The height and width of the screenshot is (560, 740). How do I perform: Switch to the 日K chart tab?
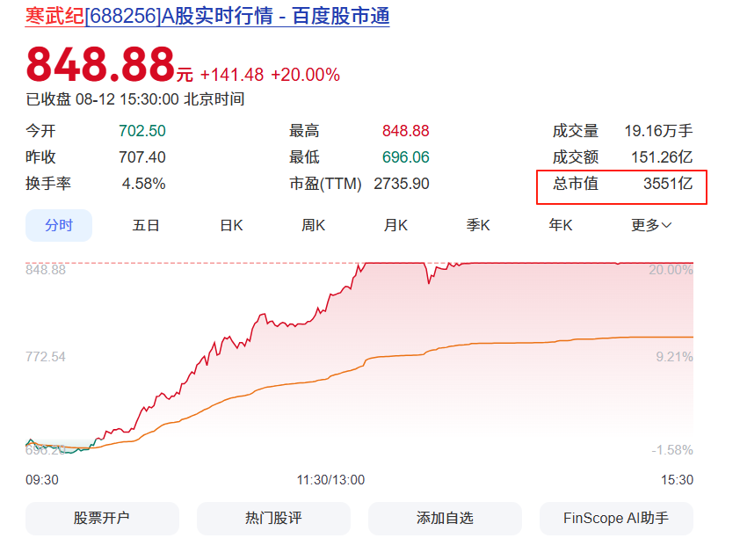tap(231, 225)
